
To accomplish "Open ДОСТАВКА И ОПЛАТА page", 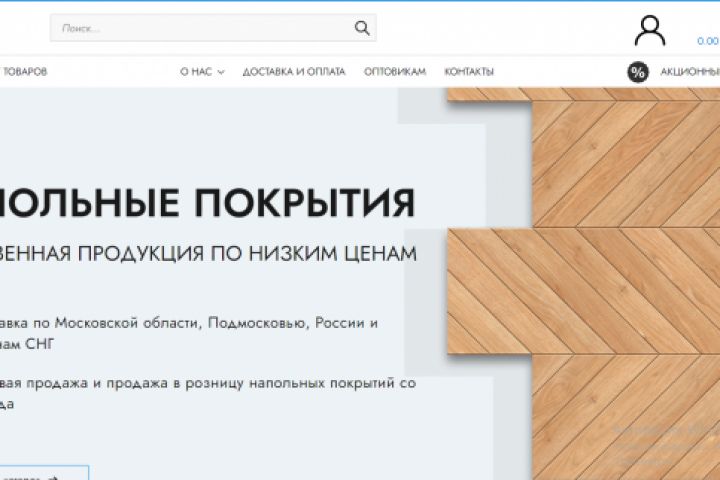I will tap(294, 72).
